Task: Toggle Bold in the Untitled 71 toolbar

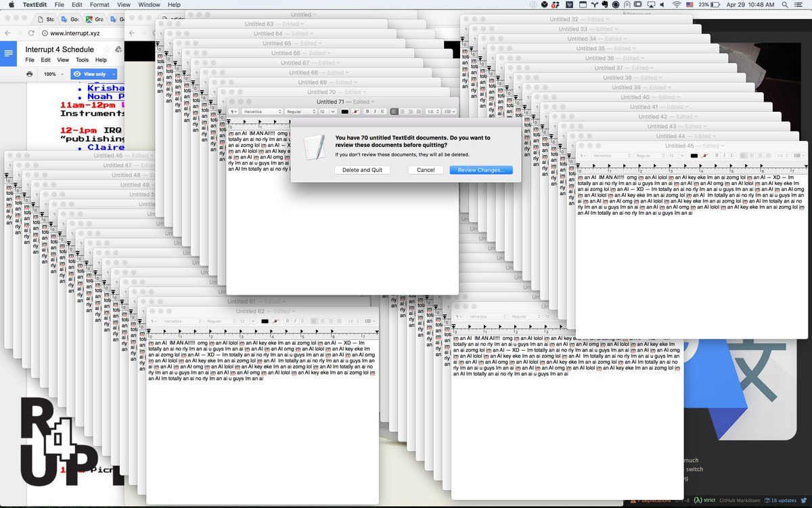Action: point(367,112)
